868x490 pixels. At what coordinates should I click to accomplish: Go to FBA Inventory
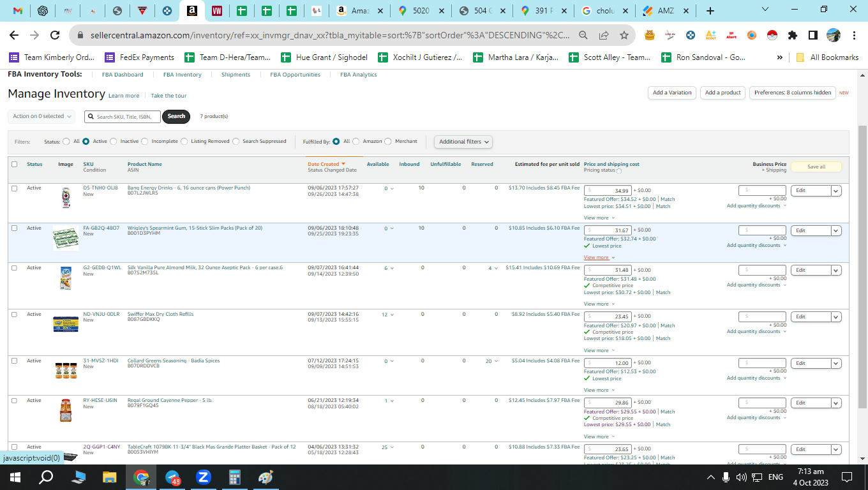click(183, 75)
